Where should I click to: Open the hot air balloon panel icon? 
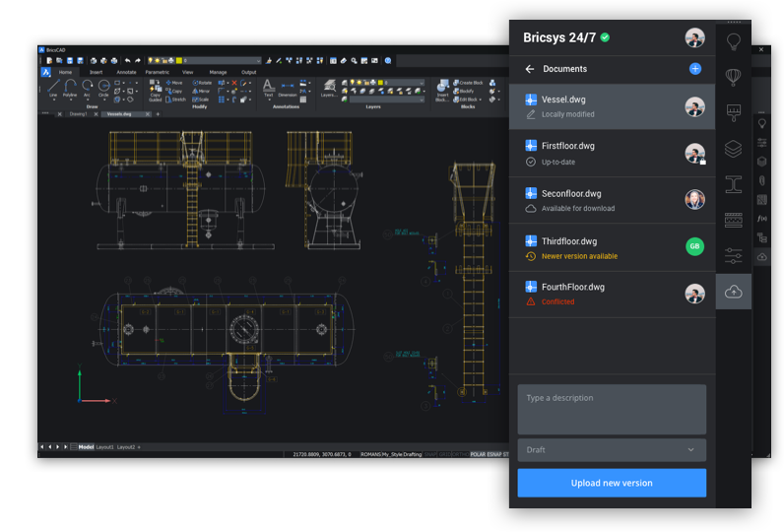click(733, 77)
